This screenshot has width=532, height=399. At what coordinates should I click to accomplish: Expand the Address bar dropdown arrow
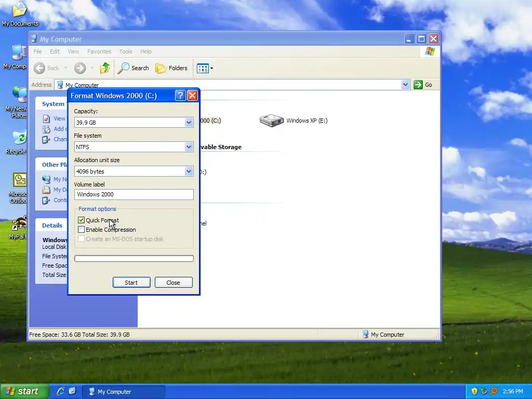point(405,85)
